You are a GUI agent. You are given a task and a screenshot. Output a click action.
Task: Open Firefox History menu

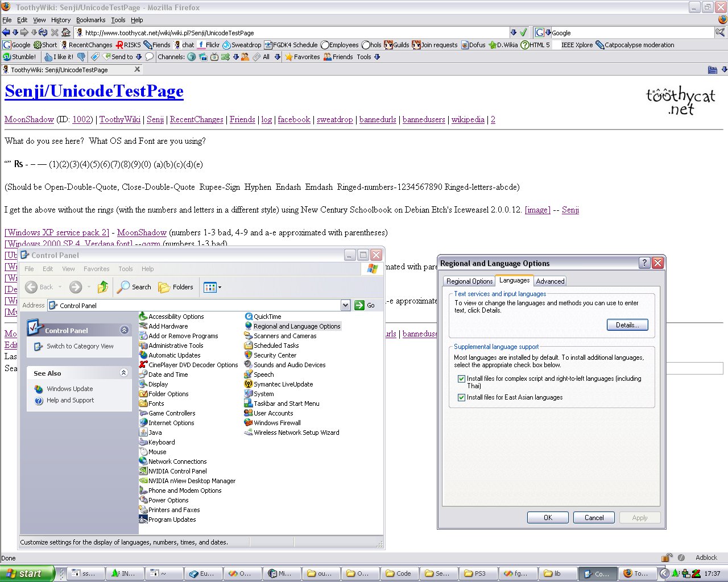[60, 20]
